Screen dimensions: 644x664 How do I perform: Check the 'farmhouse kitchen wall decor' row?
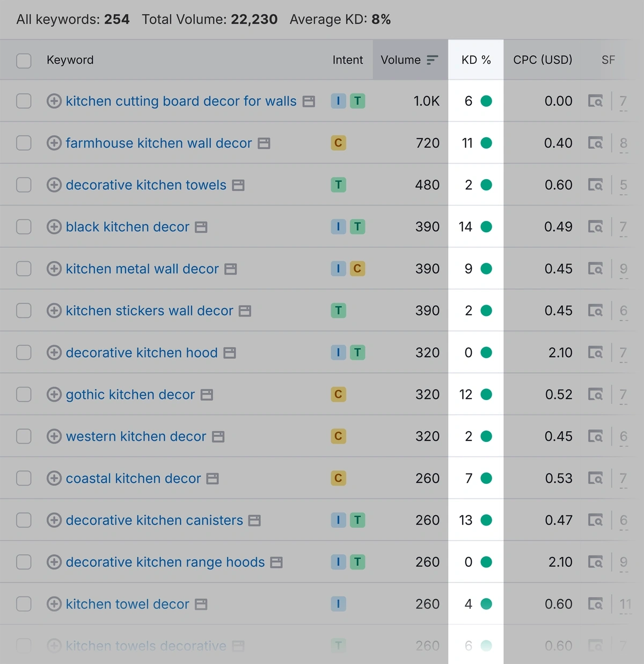pyautogui.click(x=24, y=143)
